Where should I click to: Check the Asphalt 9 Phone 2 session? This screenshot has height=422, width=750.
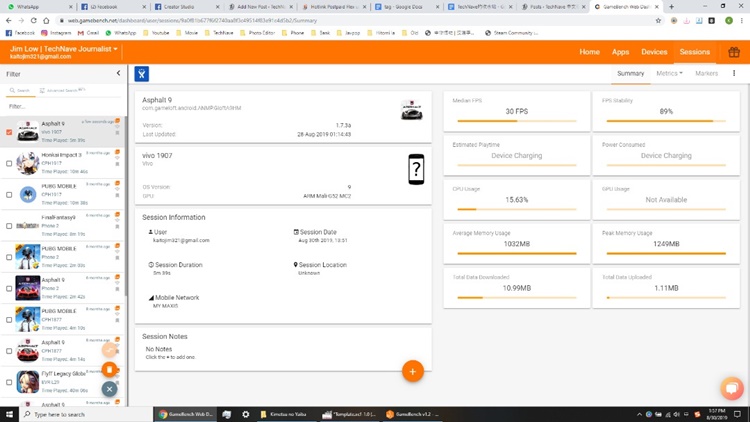tap(9, 289)
